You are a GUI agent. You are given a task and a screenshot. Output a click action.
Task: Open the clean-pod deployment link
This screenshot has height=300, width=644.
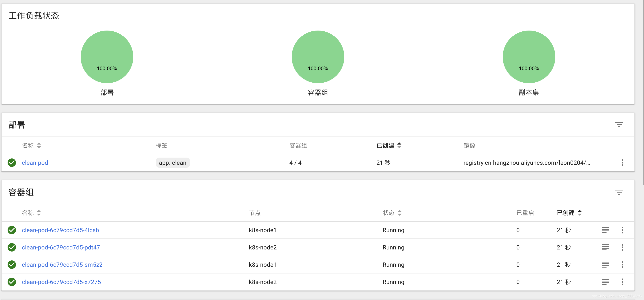pos(35,163)
